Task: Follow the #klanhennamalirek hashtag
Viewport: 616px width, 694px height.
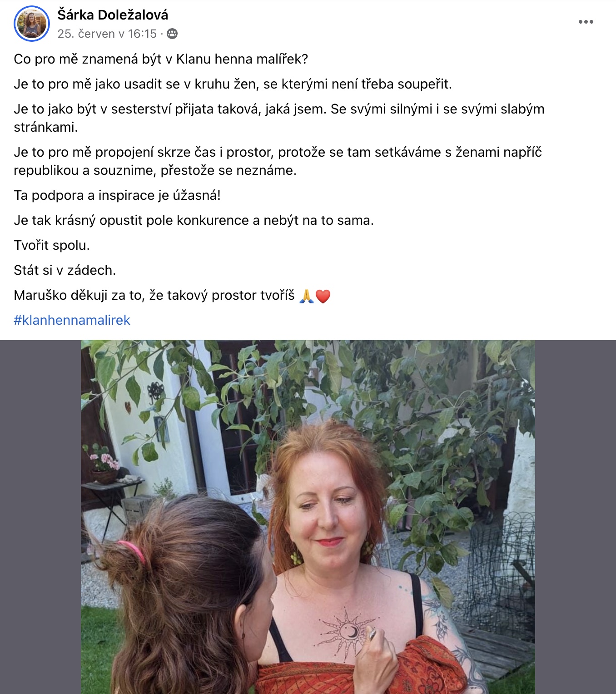Action: pos(72,320)
